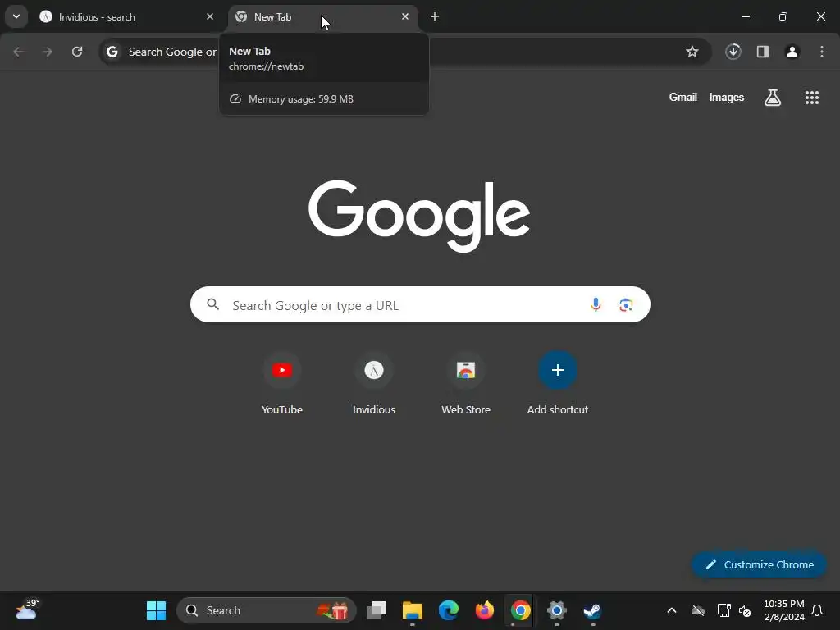Launch Microsoft Edge from the taskbar
The height and width of the screenshot is (630, 840).
click(449, 610)
